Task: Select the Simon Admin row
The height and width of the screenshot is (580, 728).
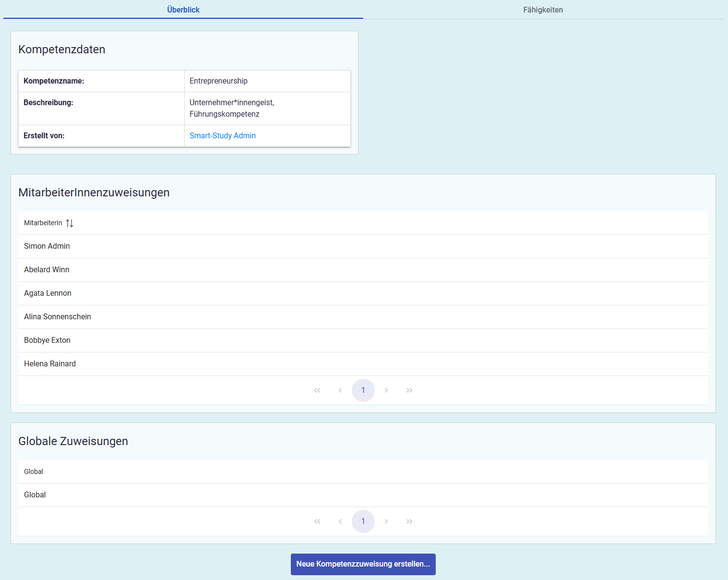Action: [x=47, y=246]
